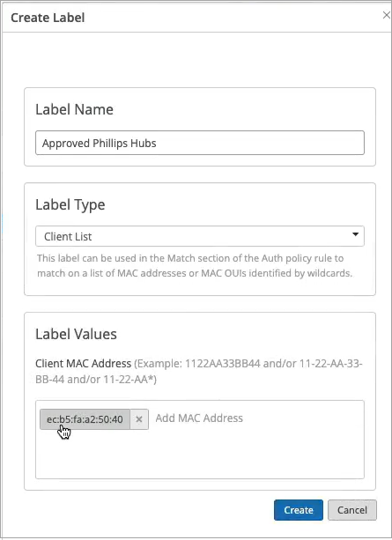392x540 pixels.
Task: Click the Label Type heading
Action: pyautogui.click(x=70, y=204)
